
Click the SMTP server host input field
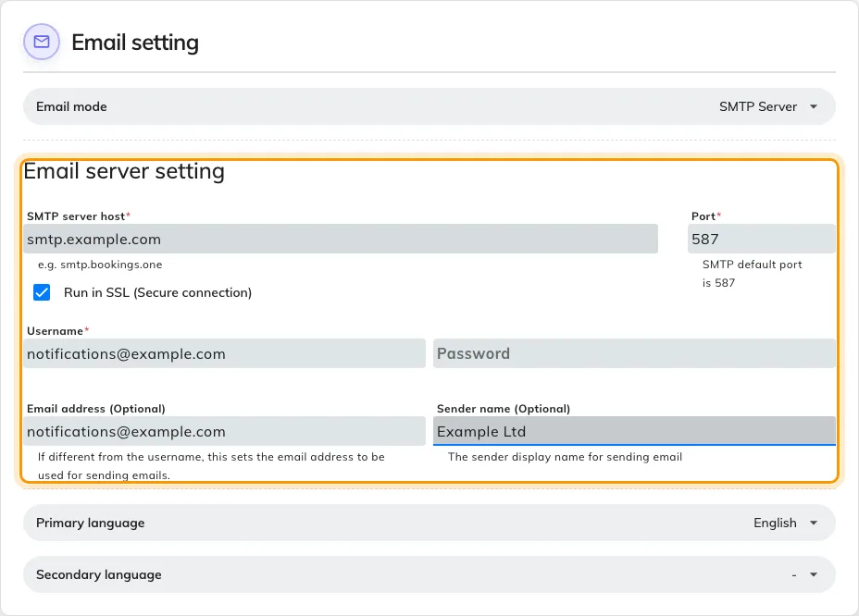pyautogui.click(x=341, y=239)
